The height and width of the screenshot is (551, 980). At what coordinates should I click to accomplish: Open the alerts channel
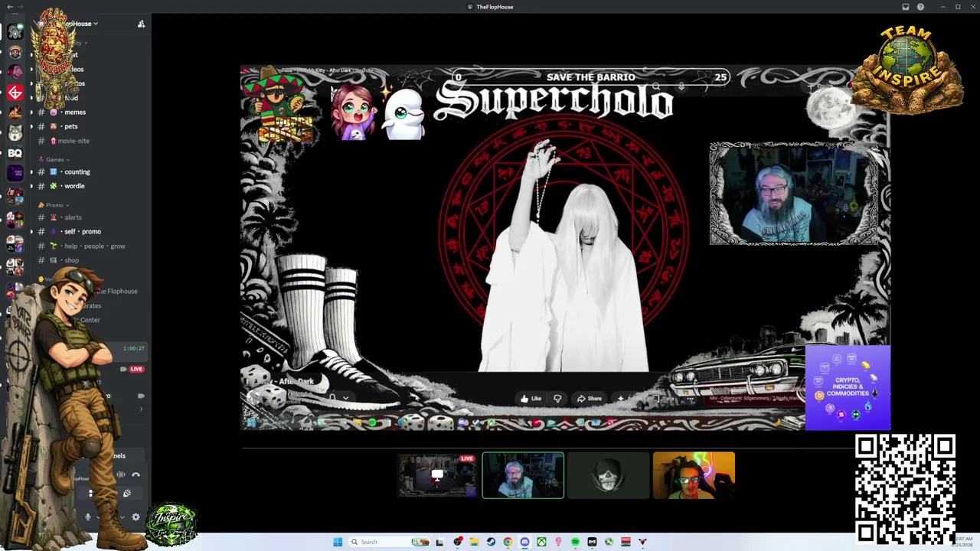(73, 217)
